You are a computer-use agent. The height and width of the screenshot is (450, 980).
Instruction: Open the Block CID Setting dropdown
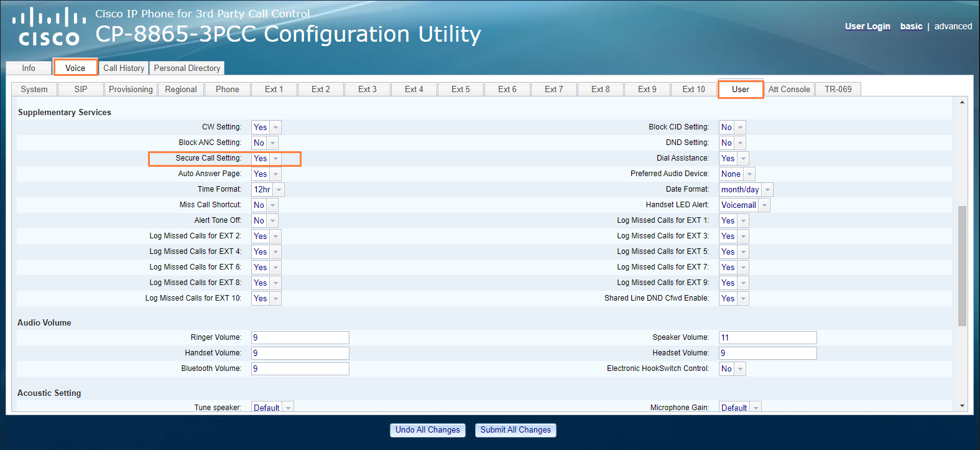(733, 128)
